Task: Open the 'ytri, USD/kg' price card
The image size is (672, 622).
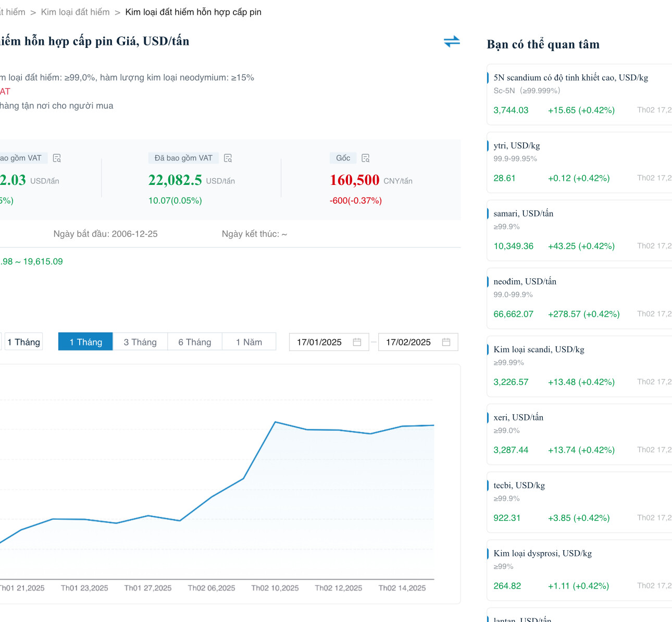Action: (x=517, y=146)
